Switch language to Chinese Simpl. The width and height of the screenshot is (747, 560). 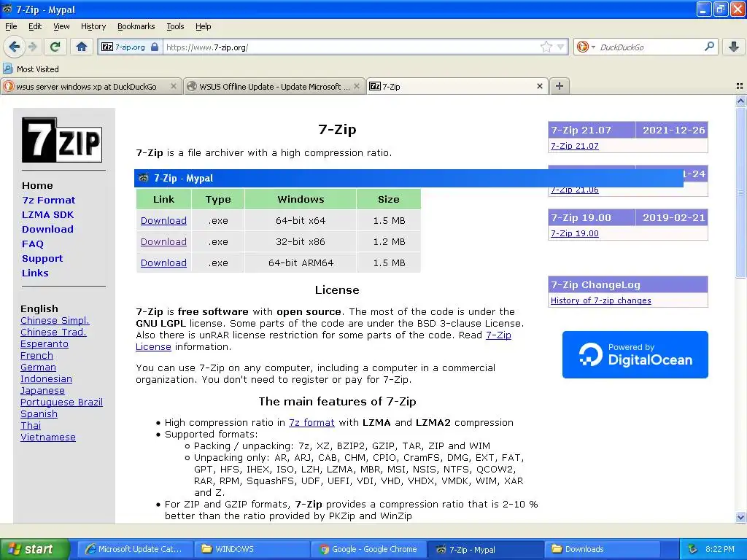pos(55,321)
